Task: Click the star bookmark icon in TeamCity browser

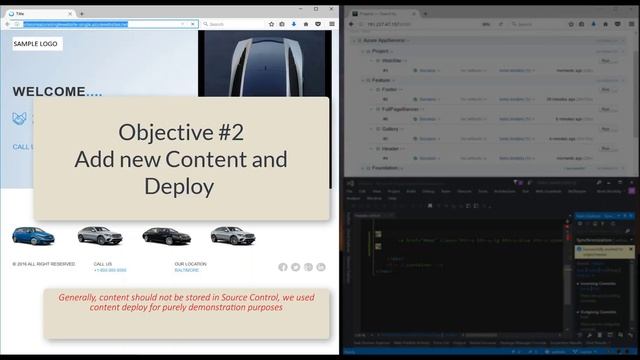Action: pyautogui.click(x=571, y=24)
